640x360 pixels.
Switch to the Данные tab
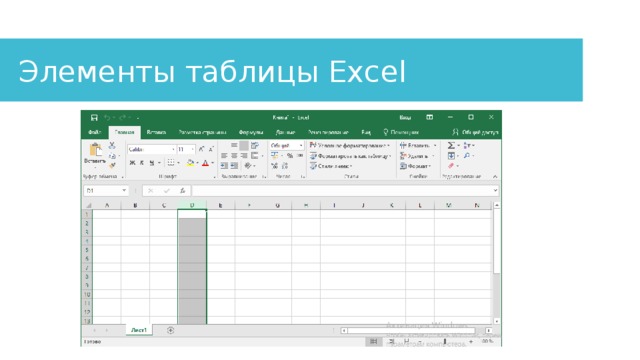pyautogui.click(x=285, y=132)
